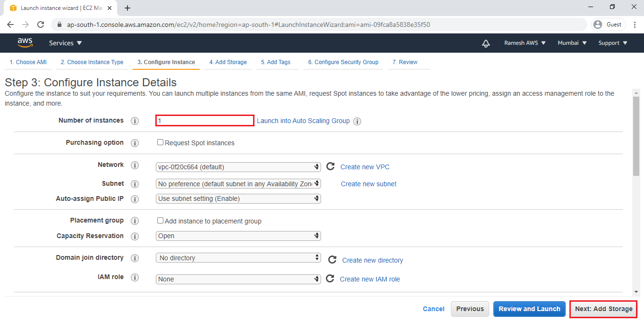This screenshot has width=644, height=322.
Task: Open the Subnet dropdown
Action: point(238,184)
